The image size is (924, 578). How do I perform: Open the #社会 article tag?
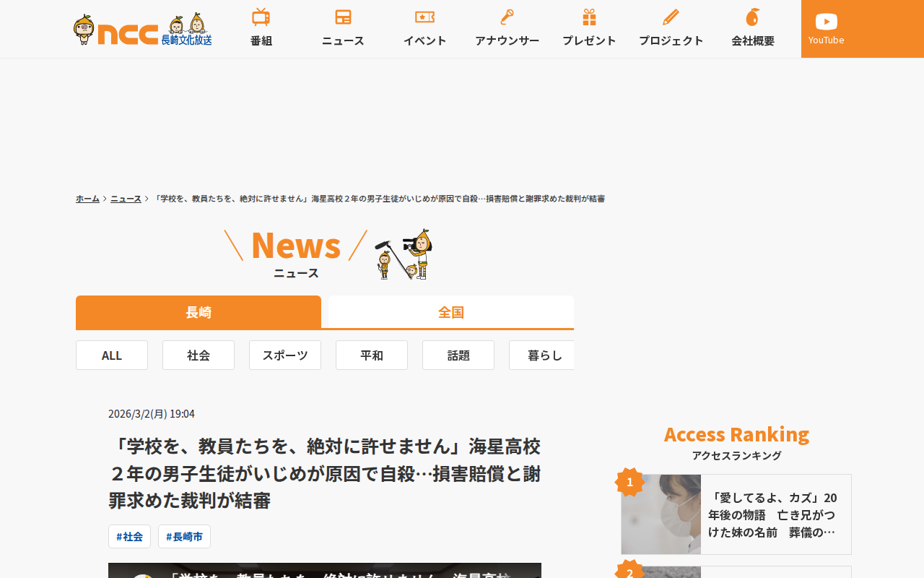[129, 537]
